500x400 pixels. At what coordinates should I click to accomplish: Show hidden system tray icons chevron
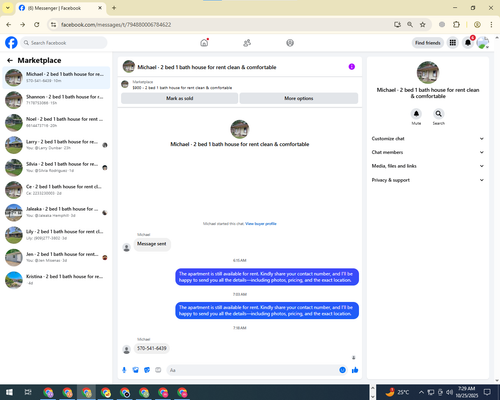point(421,392)
